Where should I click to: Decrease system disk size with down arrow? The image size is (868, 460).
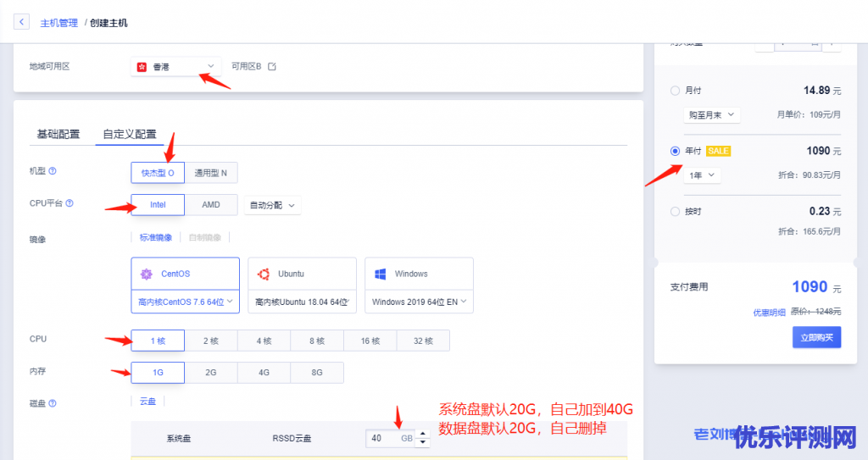[x=423, y=442]
